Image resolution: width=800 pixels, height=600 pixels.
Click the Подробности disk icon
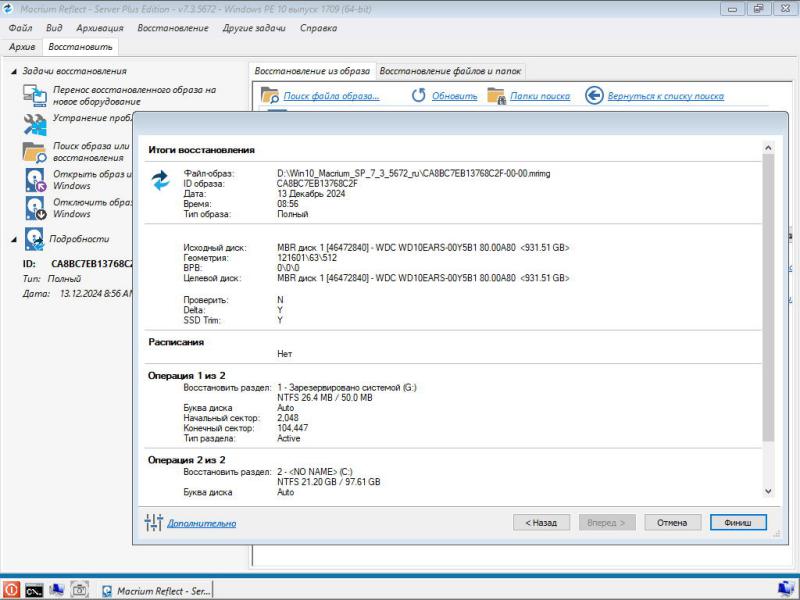(34, 239)
